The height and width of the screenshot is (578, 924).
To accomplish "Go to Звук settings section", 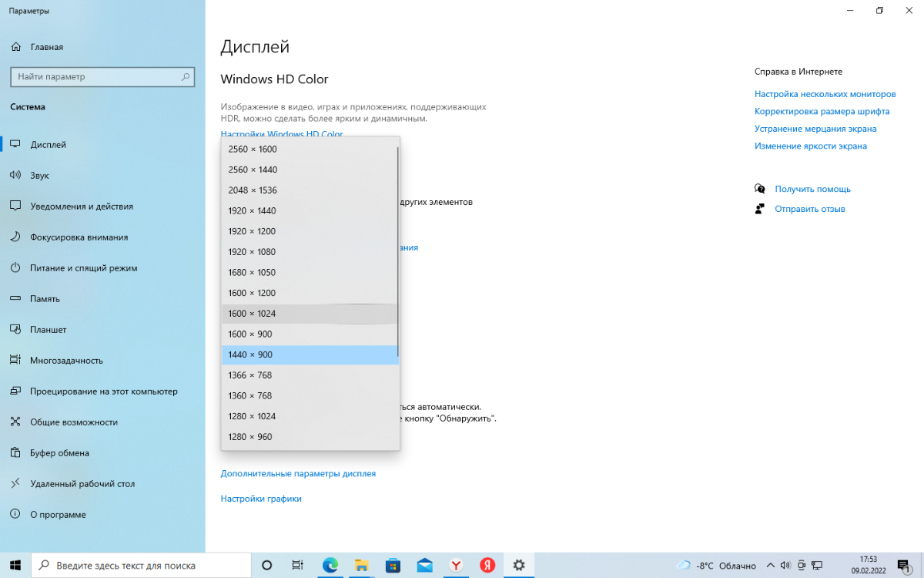I will click(102, 176).
